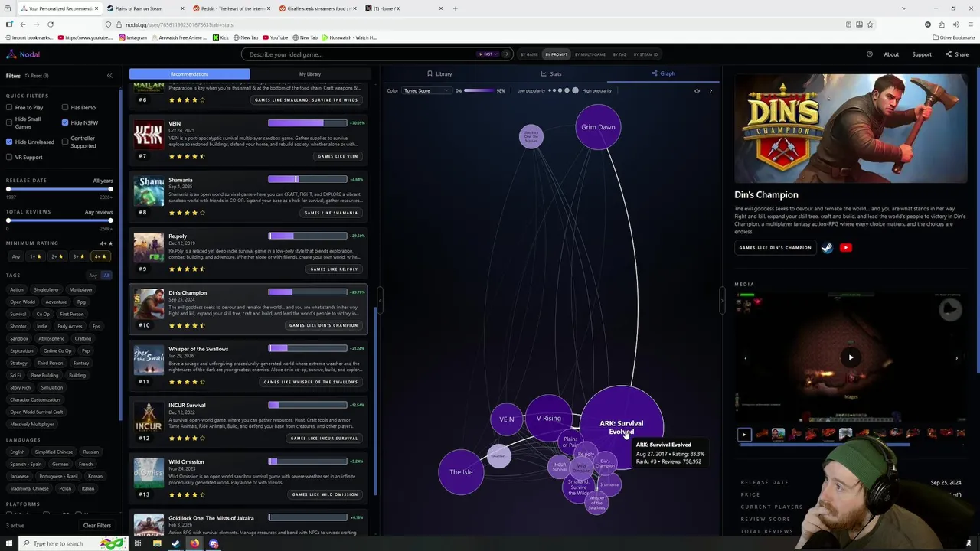Open a new browser tab with plus icon

coord(455,8)
